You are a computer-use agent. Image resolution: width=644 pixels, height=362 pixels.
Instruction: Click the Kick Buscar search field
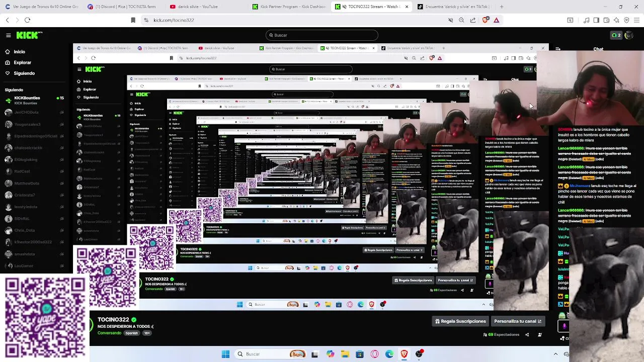coord(322,35)
